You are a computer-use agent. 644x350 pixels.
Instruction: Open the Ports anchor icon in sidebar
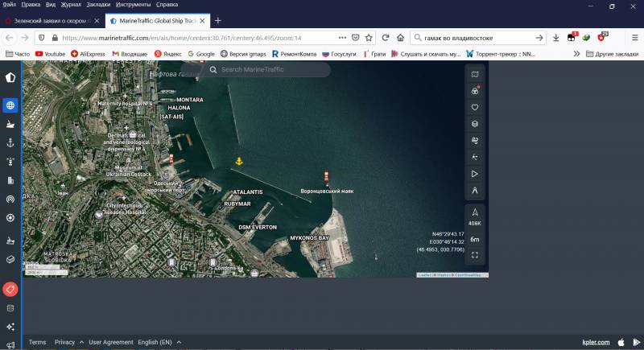click(x=10, y=142)
